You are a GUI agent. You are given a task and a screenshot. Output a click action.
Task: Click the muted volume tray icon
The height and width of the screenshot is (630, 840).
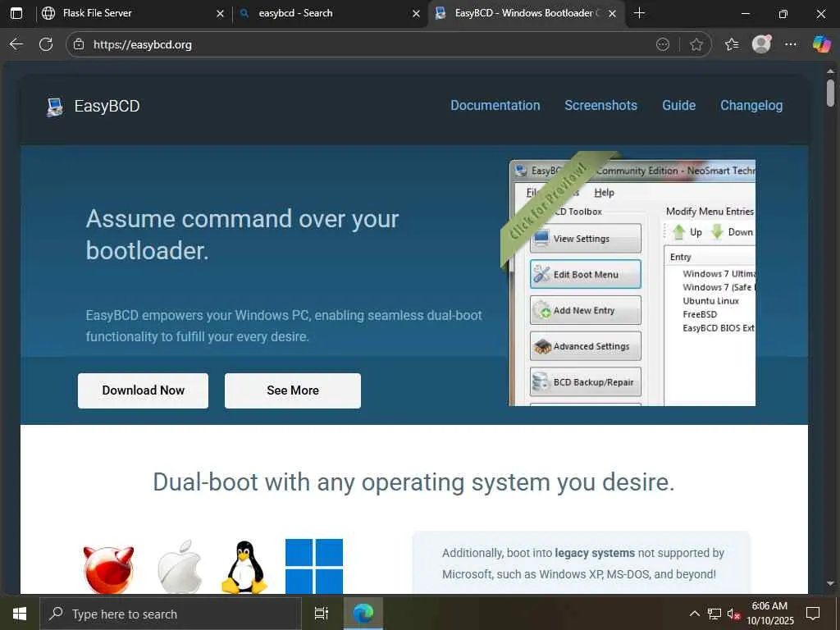[x=733, y=614]
